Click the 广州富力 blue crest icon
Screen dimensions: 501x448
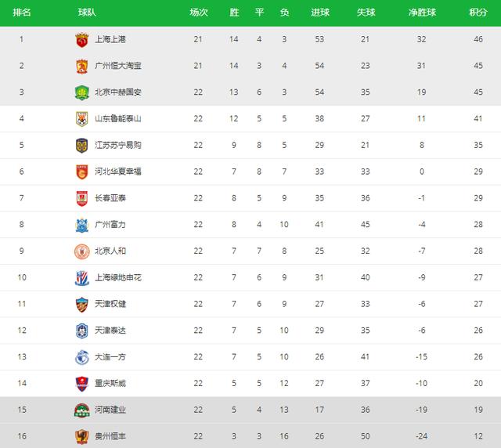pos(81,225)
